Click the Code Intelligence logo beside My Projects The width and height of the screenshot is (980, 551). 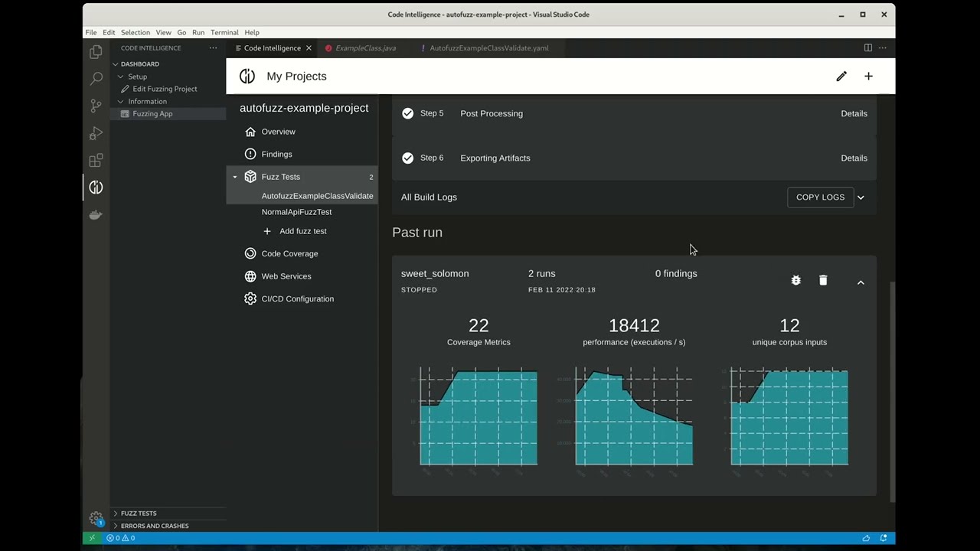click(x=247, y=76)
